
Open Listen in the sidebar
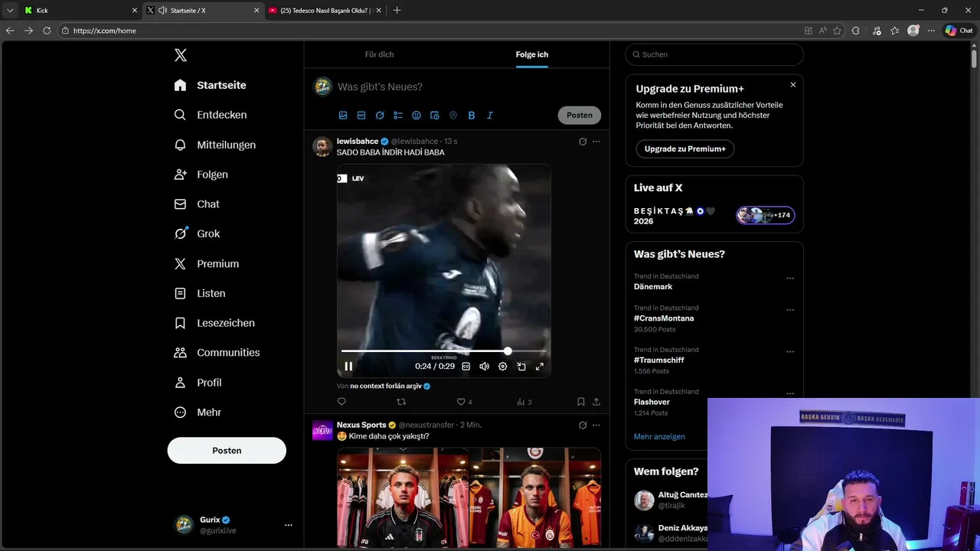200,293
